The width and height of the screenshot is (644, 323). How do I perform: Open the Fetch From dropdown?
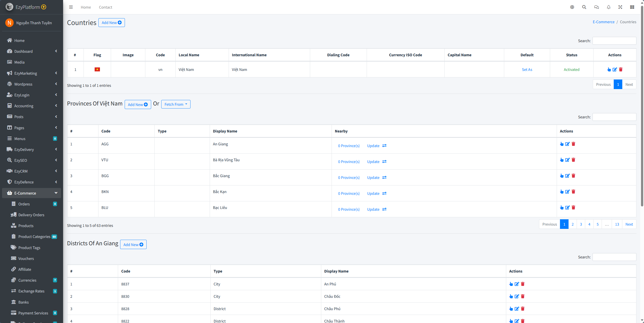(176, 104)
